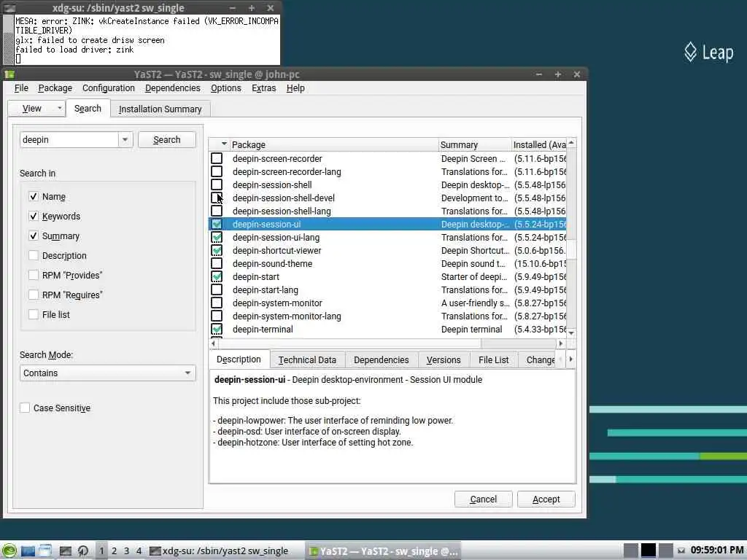The image size is (747, 560).
Task: Open the File menu
Action: (x=21, y=88)
